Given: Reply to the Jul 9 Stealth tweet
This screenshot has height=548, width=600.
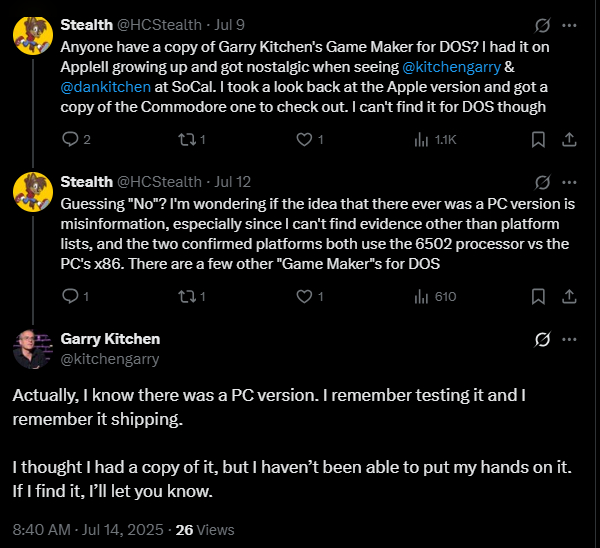Looking at the screenshot, I should 70,140.
